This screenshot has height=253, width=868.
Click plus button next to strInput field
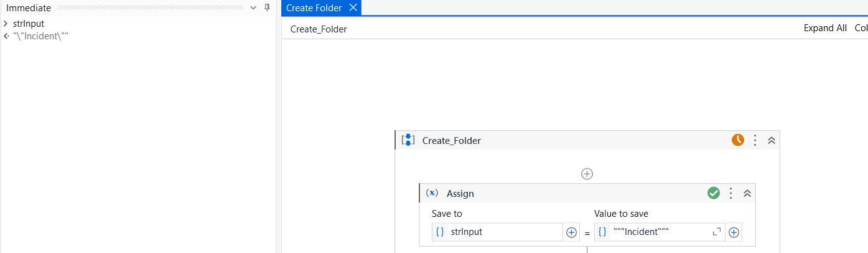[x=571, y=232]
